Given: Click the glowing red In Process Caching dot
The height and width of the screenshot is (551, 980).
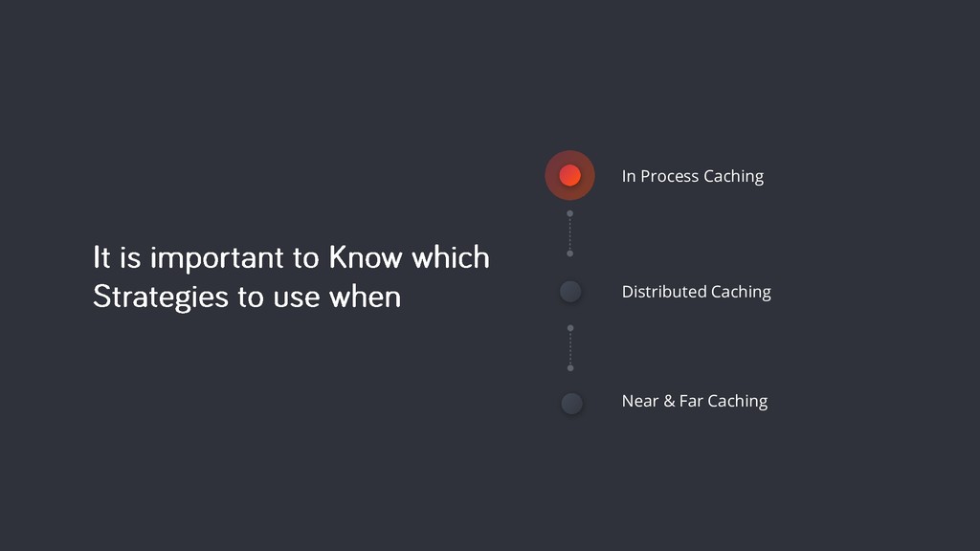Looking at the screenshot, I should 569,176.
